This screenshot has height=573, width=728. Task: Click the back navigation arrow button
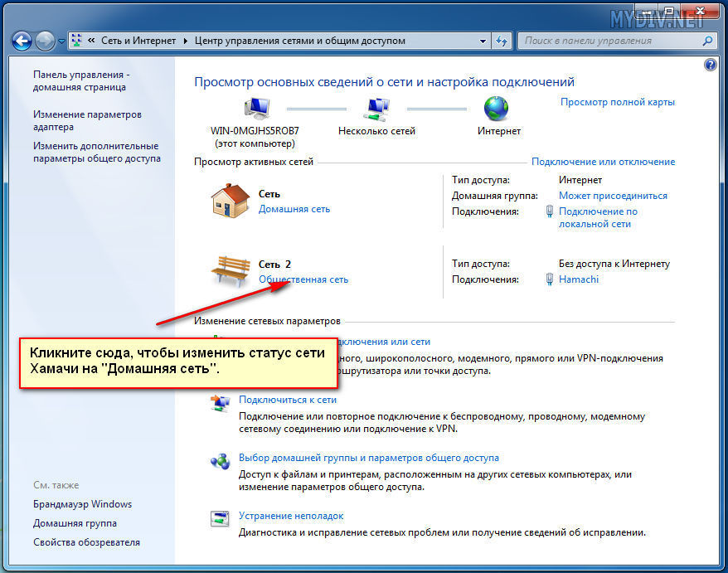pyautogui.click(x=22, y=40)
